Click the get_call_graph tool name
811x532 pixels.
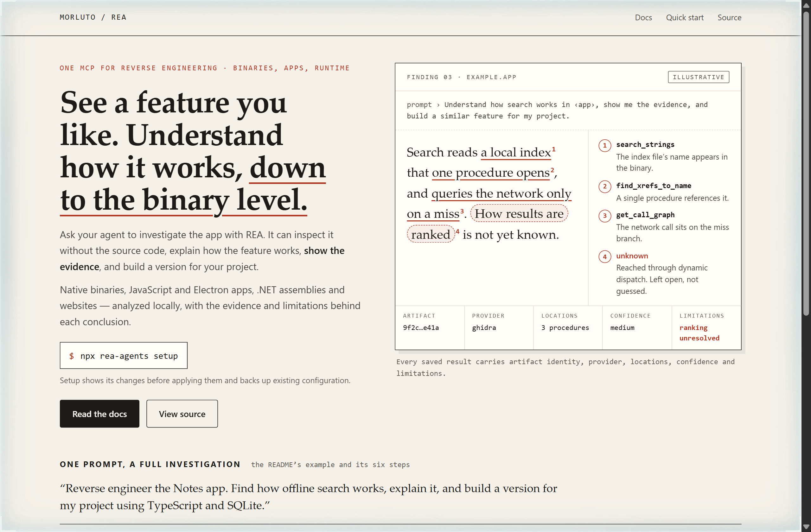click(x=645, y=215)
